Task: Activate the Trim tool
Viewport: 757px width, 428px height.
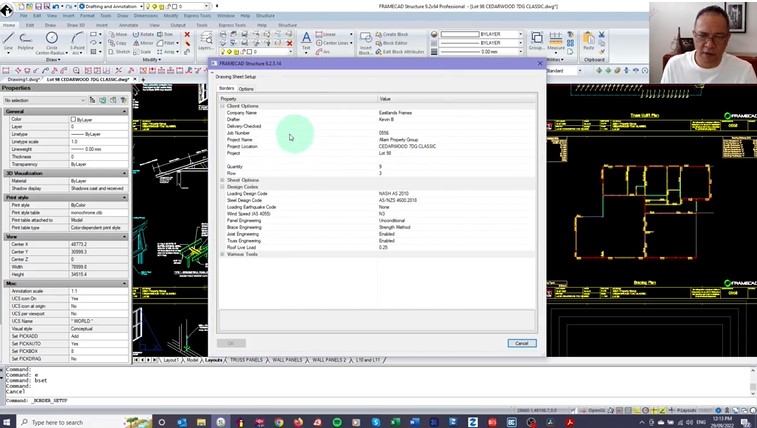Action: pos(165,34)
